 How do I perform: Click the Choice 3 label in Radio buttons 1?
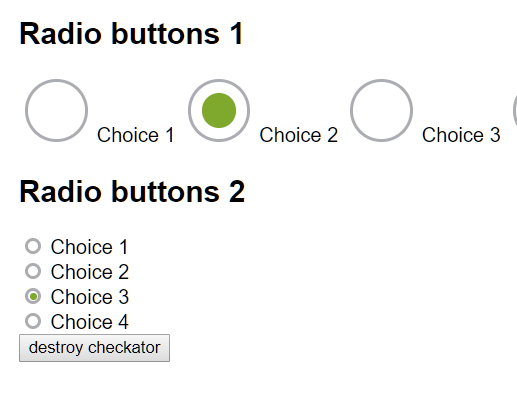461,135
